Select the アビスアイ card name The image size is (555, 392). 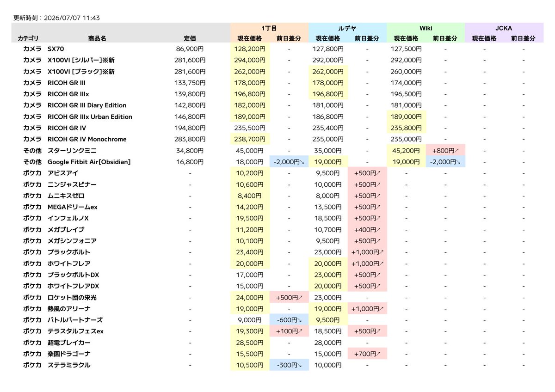tap(62, 173)
